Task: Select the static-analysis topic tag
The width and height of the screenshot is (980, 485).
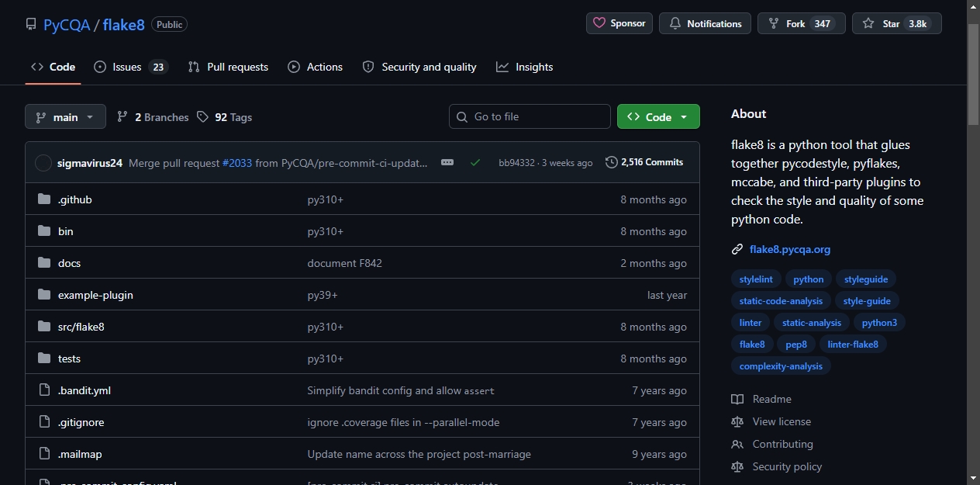Action: [812, 323]
